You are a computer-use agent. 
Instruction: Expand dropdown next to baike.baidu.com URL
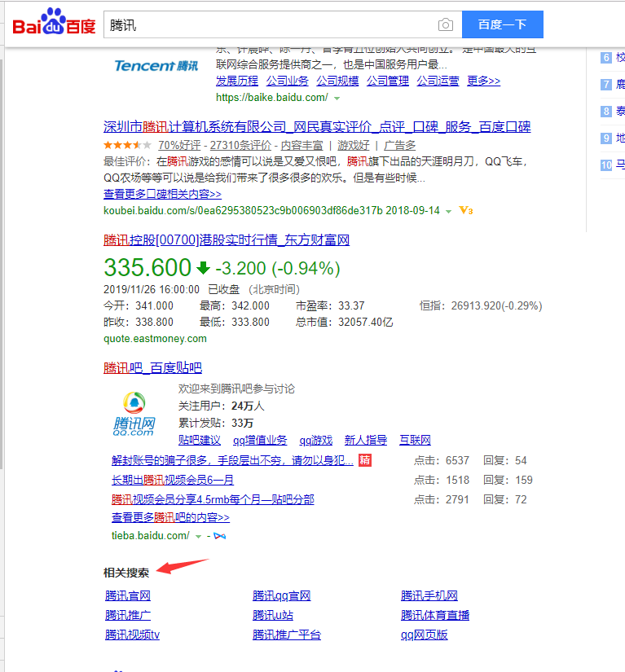(x=337, y=98)
